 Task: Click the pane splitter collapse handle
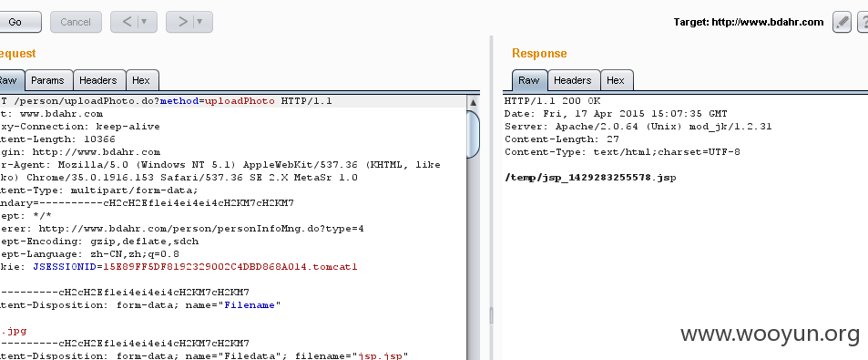tap(491, 315)
